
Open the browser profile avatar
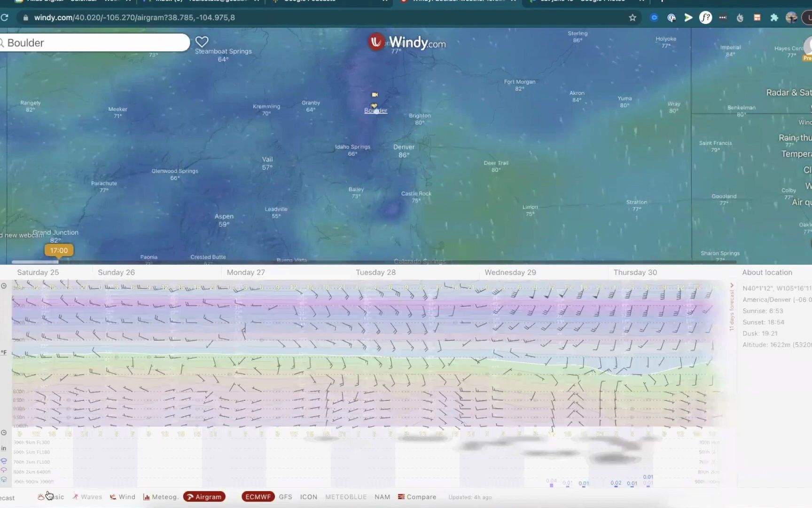[792, 17]
